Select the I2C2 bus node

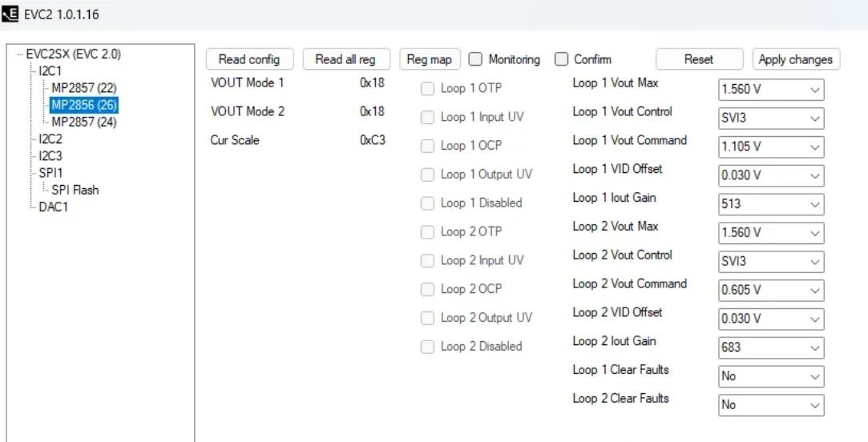pos(50,139)
